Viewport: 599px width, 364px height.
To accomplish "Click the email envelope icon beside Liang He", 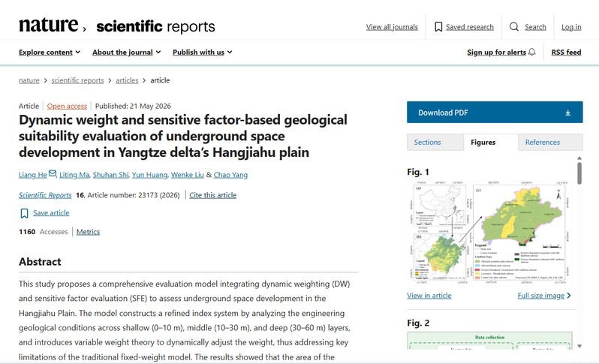I will [53, 173].
